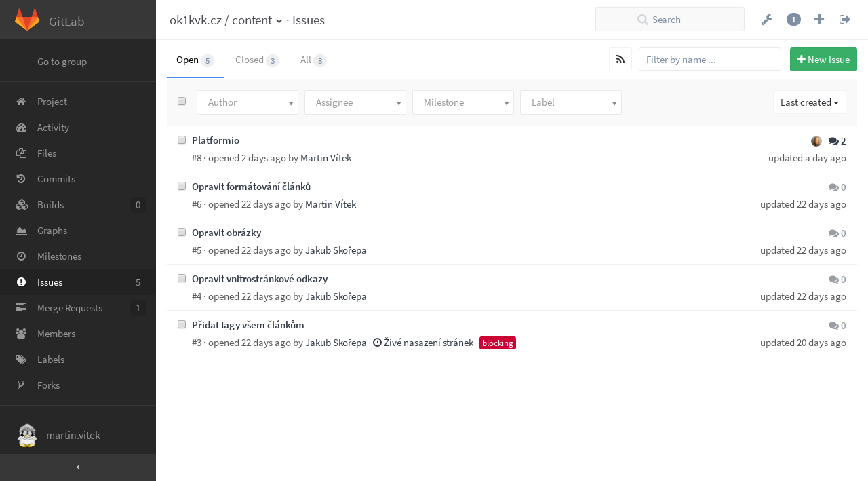Check the Přidat tagy všem článkům checkbox
This screenshot has width=868, height=481.
point(182,324)
